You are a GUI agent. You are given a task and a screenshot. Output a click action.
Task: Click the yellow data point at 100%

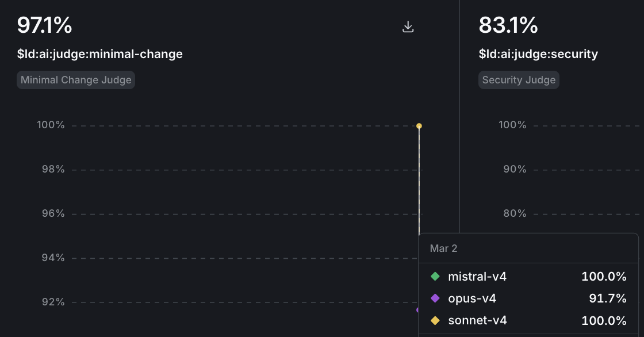click(419, 125)
